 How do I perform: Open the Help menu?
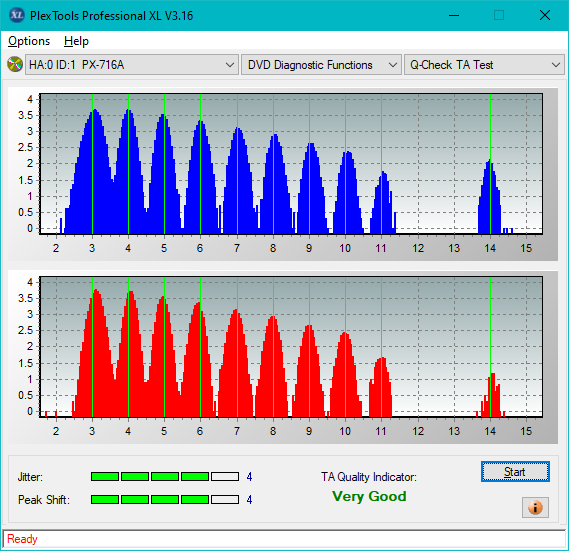pos(76,41)
